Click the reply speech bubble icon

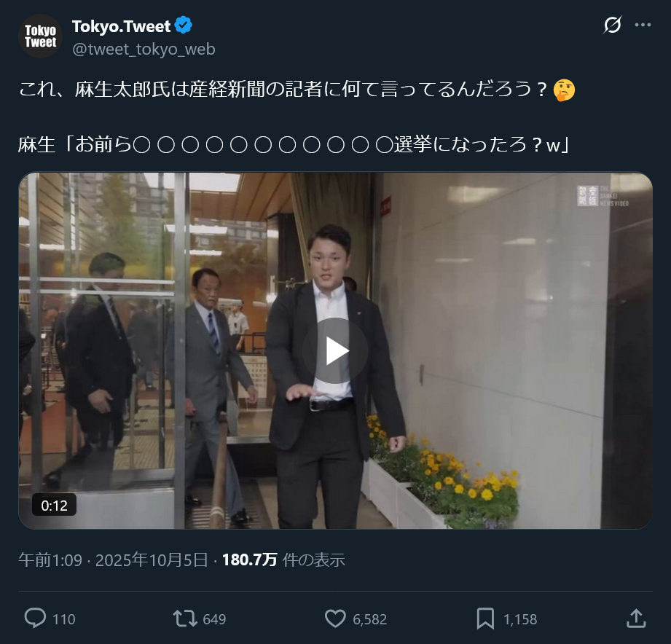pos(35,619)
